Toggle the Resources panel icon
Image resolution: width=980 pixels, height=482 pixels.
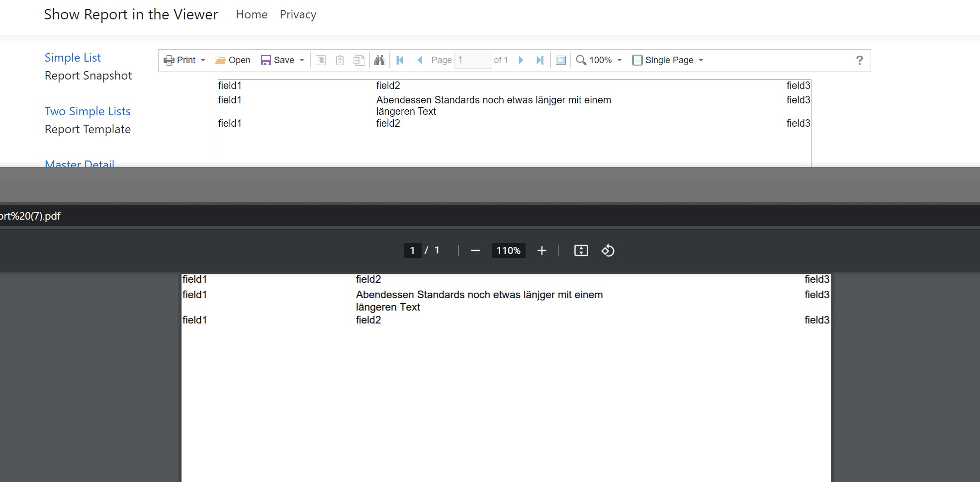(x=359, y=60)
